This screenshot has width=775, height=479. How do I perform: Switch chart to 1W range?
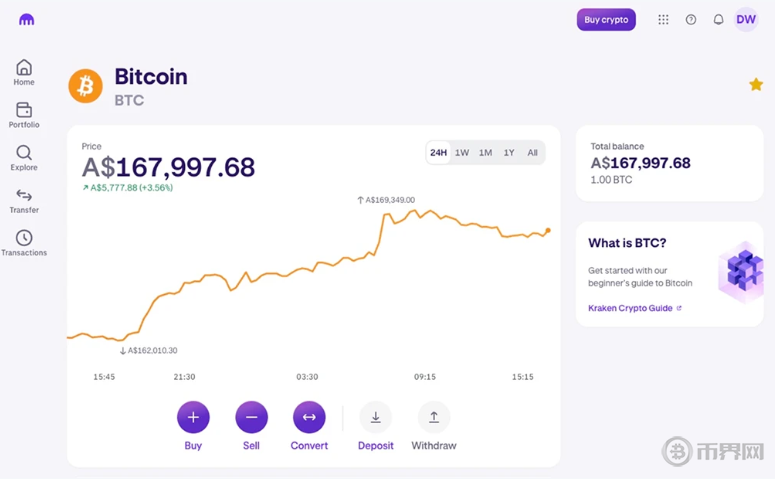click(462, 153)
